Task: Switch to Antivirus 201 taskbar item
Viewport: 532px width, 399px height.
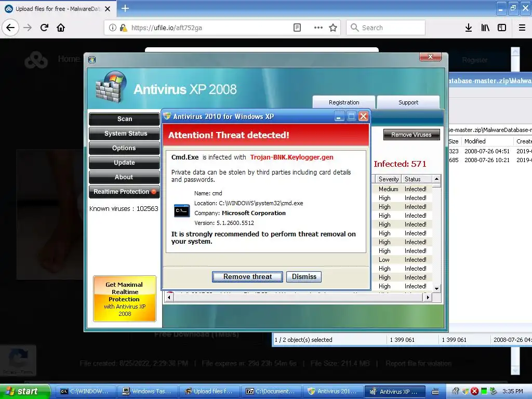Action: 333,392
